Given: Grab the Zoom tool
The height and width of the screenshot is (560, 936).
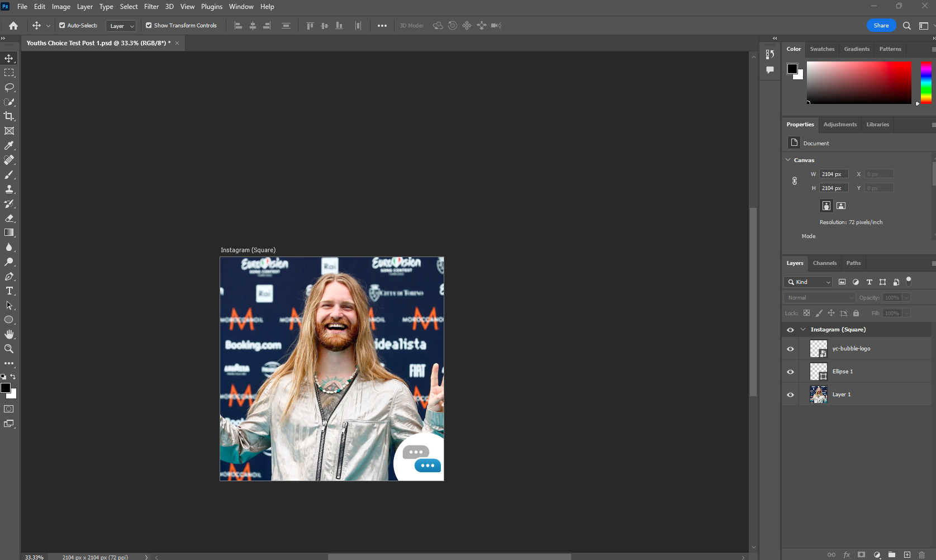Looking at the screenshot, I should tap(9, 349).
